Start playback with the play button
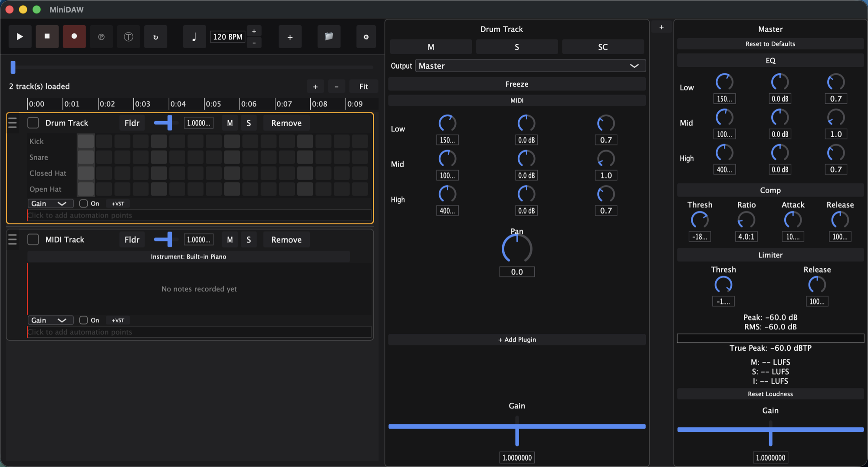Screen dimensions: 868x467 (20, 37)
